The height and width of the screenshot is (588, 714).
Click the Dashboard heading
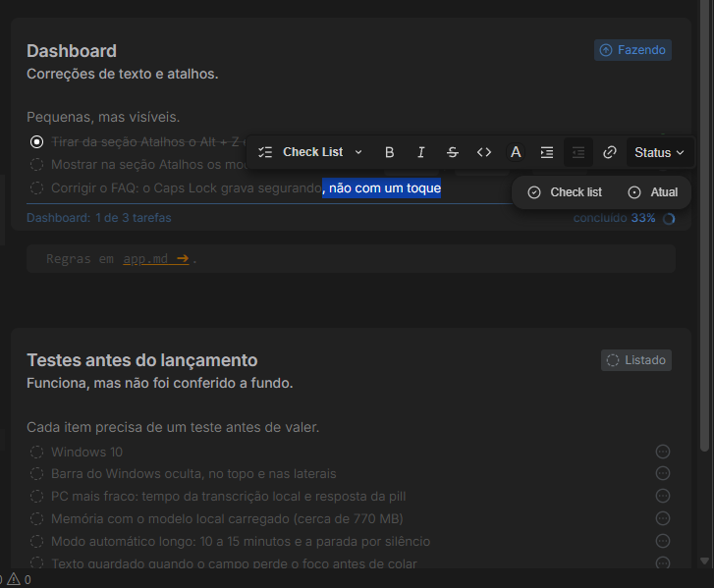[72, 51]
